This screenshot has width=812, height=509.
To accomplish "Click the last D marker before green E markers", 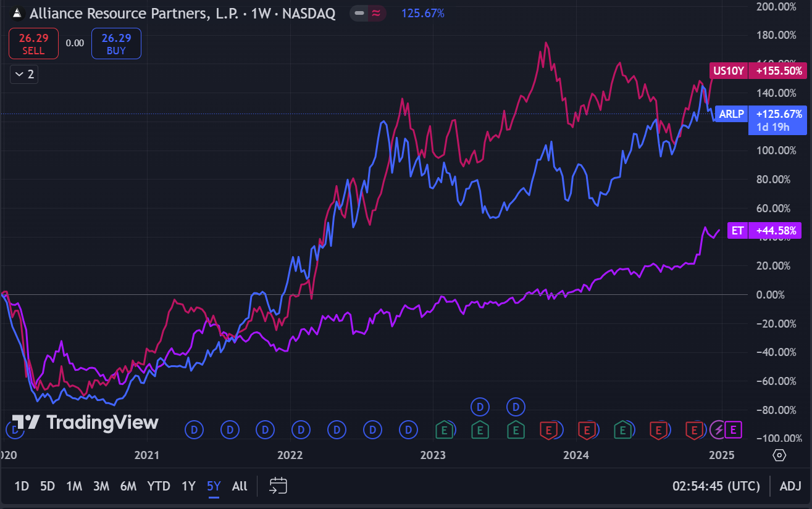I will point(408,429).
